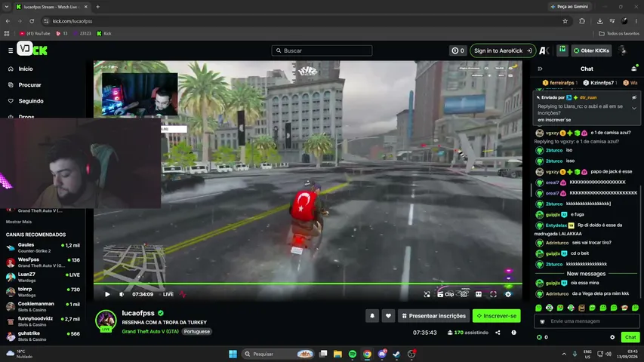Image resolution: width=644 pixels, height=362 pixels.
Task: Open recommended channel funnyhoodvidz
Action: pos(43,321)
